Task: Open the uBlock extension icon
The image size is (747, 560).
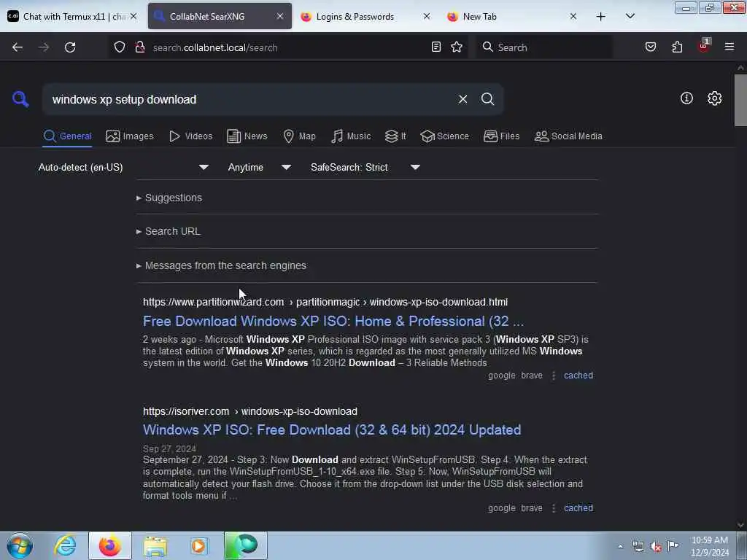Action: [x=704, y=46]
